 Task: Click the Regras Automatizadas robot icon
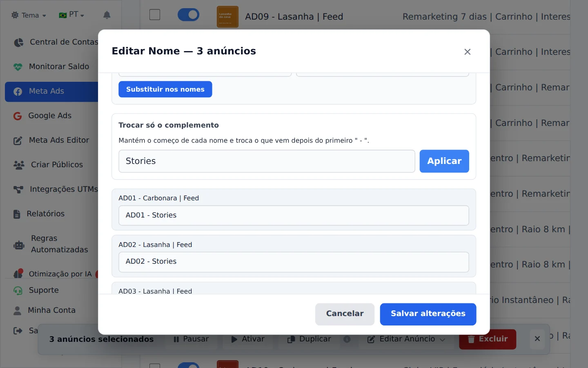19,245
